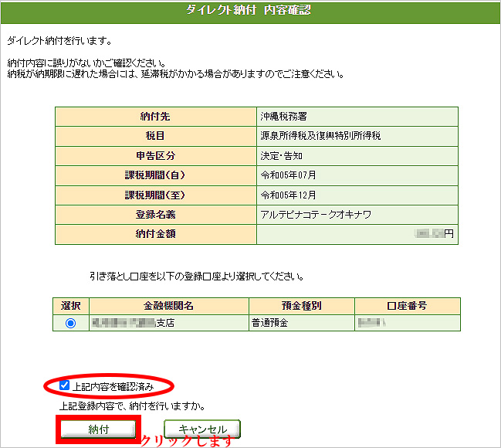Viewport: 501px width, 448px height.
Task: Click the 申告区分 row label
Action: 156,156
